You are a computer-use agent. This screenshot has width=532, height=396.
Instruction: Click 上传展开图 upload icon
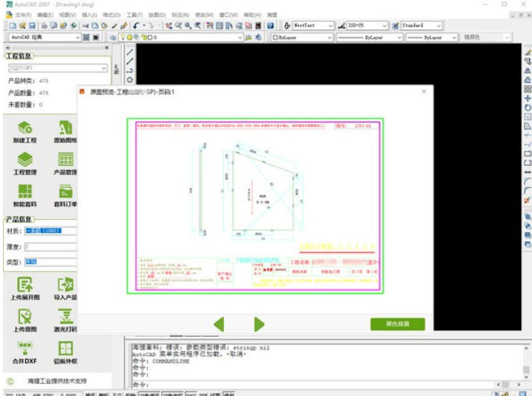pyautogui.click(x=24, y=285)
